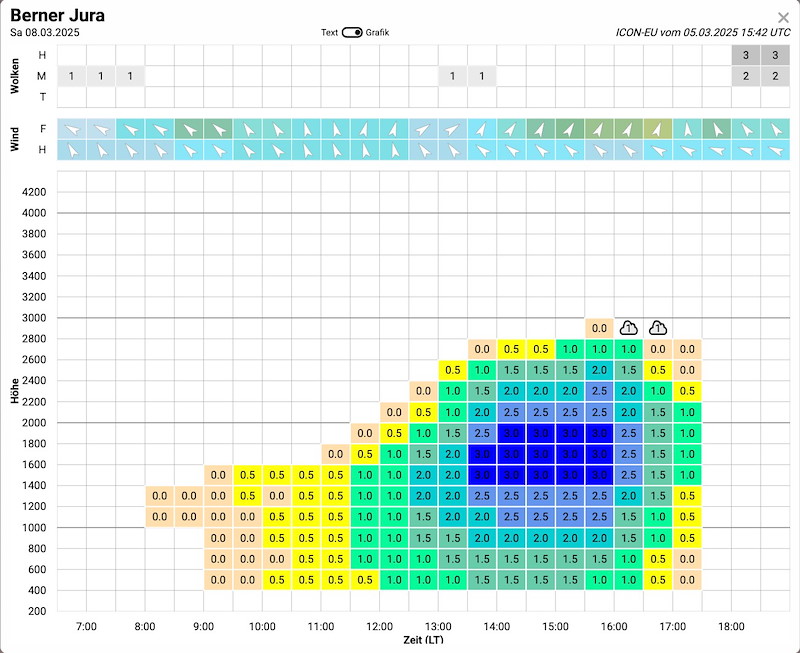Click the 14:00 time axis label

pos(497,626)
